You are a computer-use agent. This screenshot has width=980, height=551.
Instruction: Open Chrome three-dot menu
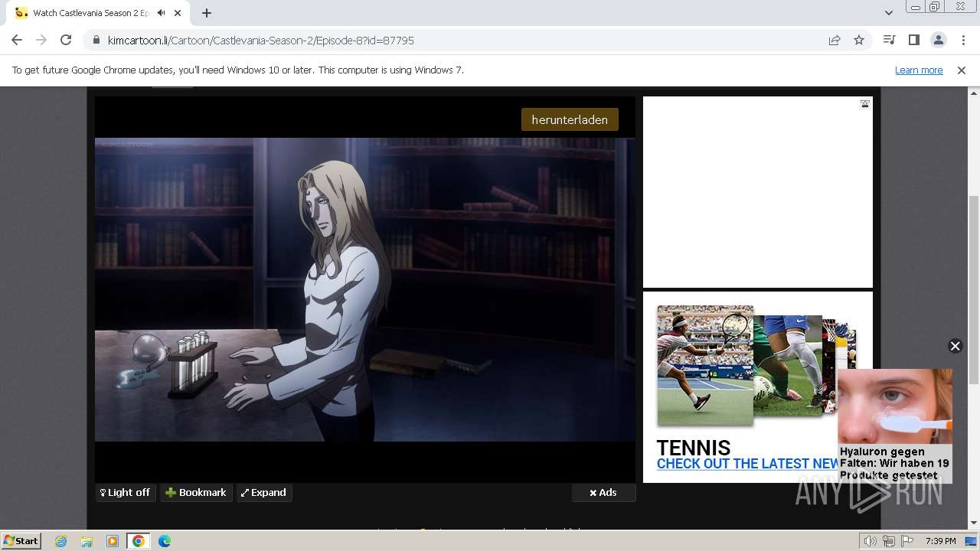coord(963,41)
